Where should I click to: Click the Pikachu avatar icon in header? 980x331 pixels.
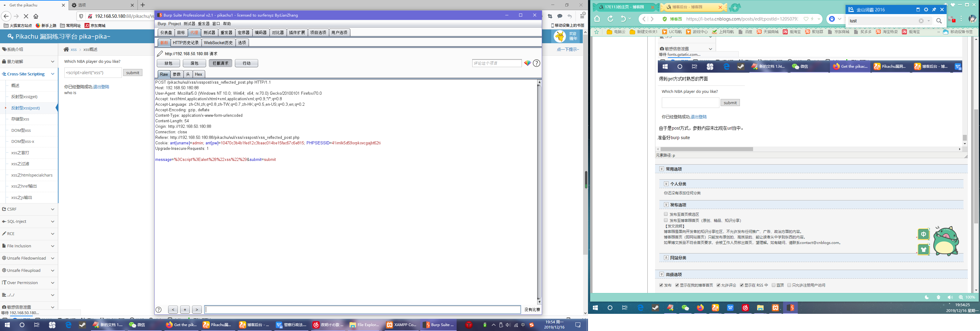560,36
